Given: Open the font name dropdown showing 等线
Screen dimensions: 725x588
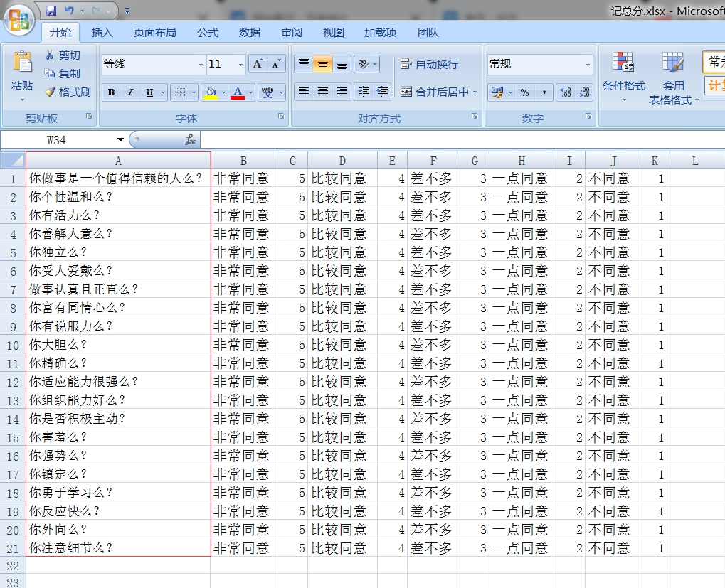Looking at the screenshot, I should coord(201,65).
